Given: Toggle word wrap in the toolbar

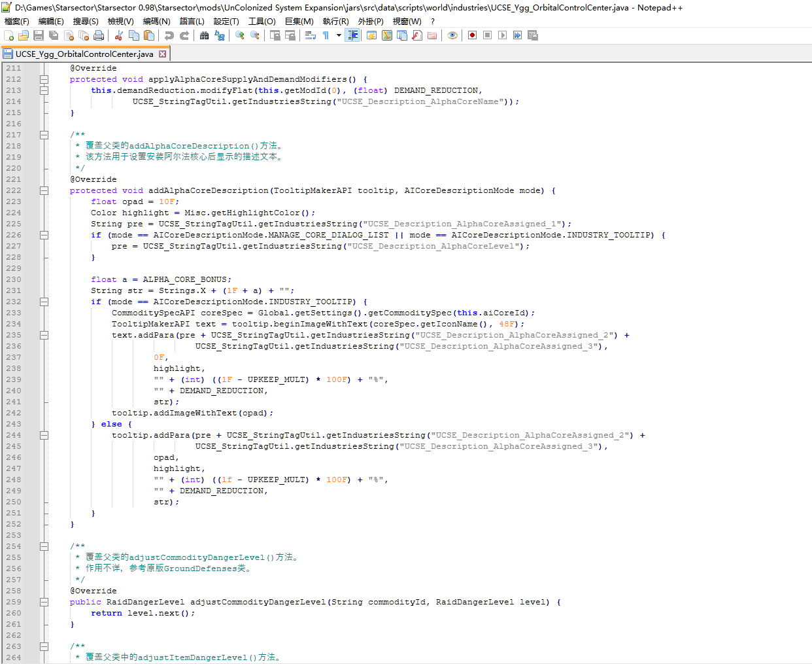Looking at the screenshot, I should click(311, 35).
